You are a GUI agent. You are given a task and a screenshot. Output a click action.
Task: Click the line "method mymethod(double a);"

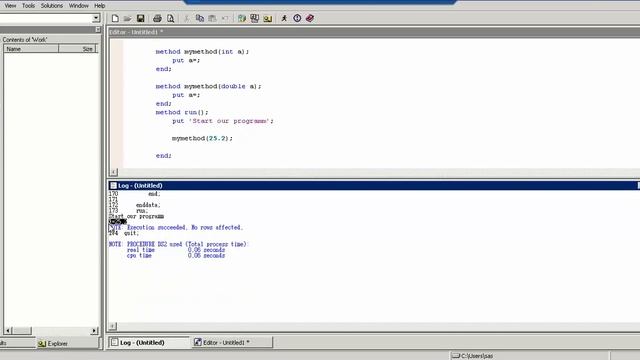click(x=208, y=87)
